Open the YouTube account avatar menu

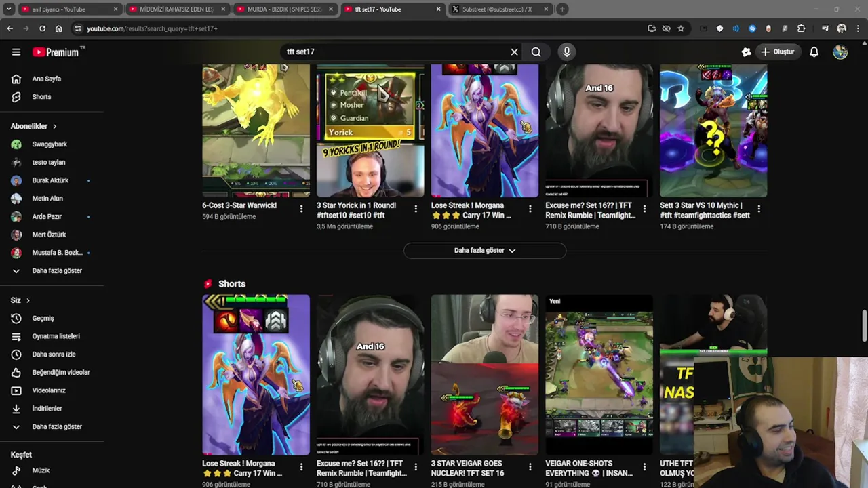(x=840, y=52)
